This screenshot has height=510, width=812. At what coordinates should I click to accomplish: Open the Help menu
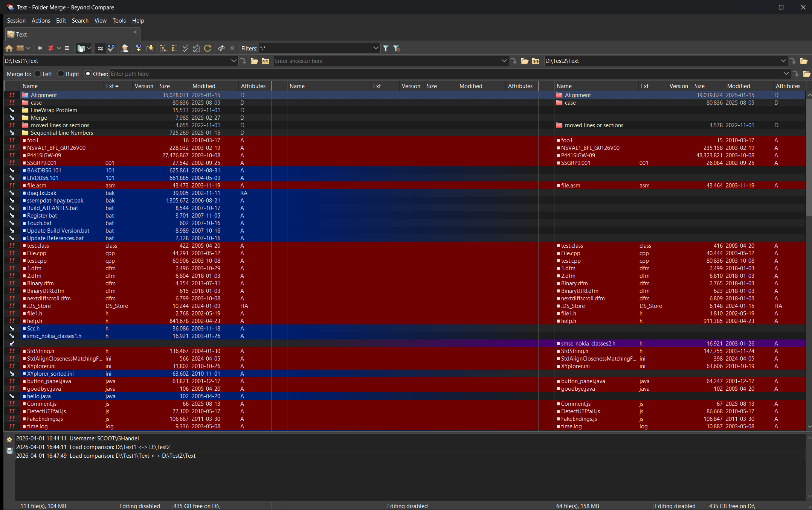point(138,21)
